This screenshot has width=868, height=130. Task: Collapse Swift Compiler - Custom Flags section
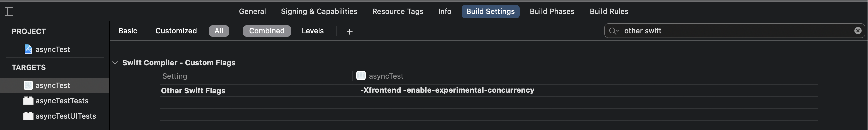[115, 63]
